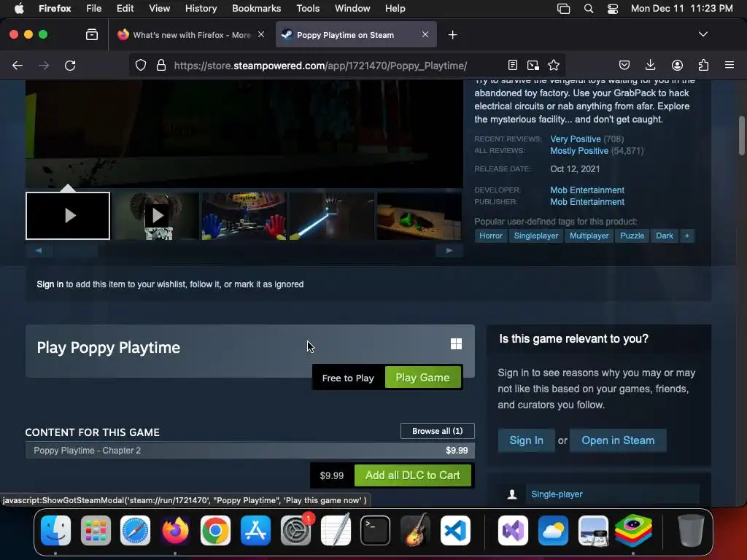Select the Multiplayer tag

coord(589,236)
